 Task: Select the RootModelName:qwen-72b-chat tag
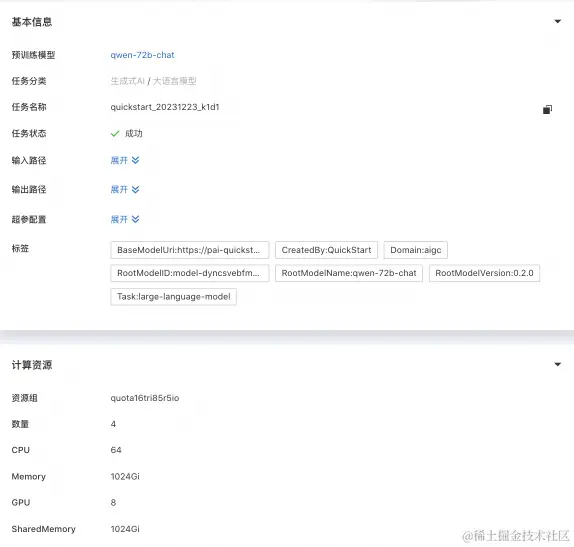click(349, 273)
